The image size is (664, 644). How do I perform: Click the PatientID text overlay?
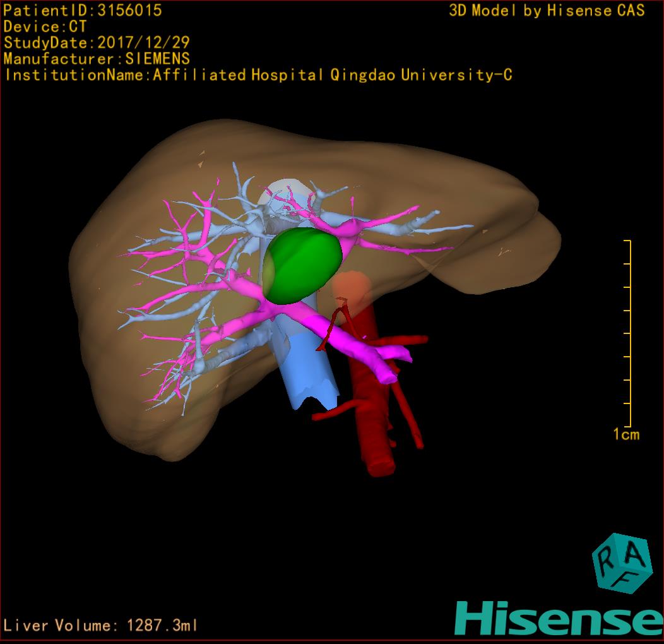83,11
